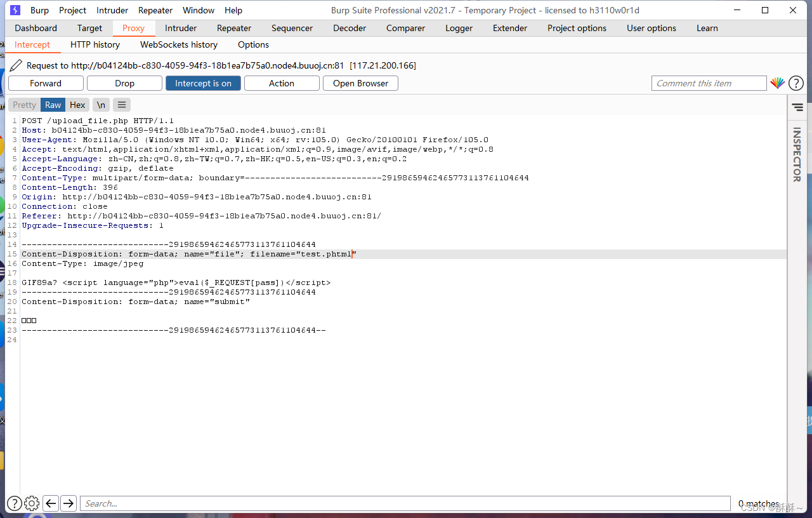The height and width of the screenshot is (518, 812).
Task: Click the Burp Suite logo icon
Action: (x=15, y=10)
